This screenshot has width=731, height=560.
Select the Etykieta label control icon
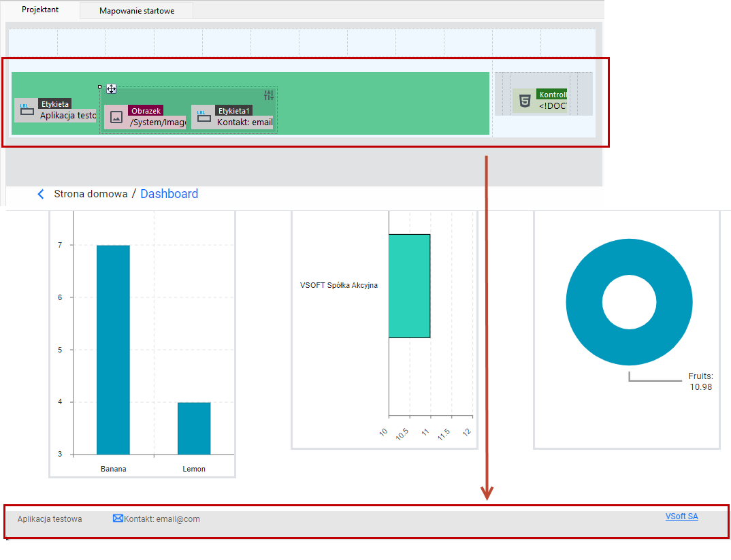pyautogui.click(x=27, y=110)
